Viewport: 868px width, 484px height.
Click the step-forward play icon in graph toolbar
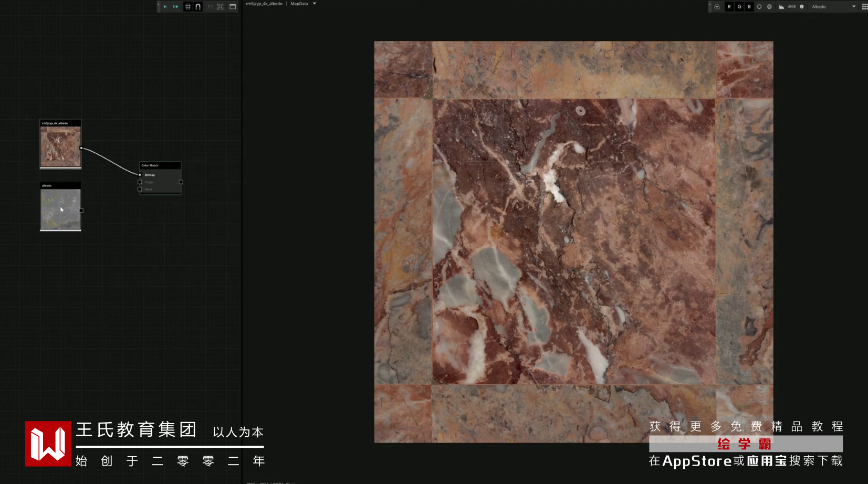coord(165,7)
